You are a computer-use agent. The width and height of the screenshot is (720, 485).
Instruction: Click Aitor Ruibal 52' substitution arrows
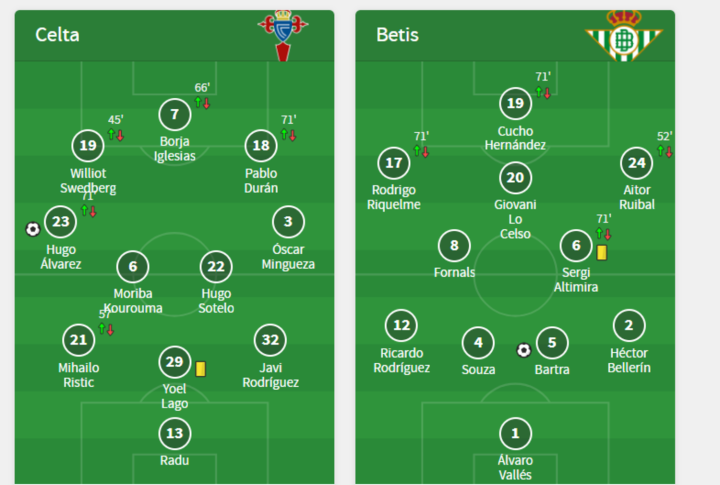[665, 151]
